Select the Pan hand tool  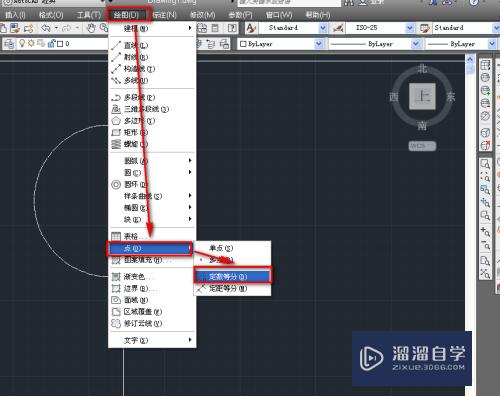[91, 28]
